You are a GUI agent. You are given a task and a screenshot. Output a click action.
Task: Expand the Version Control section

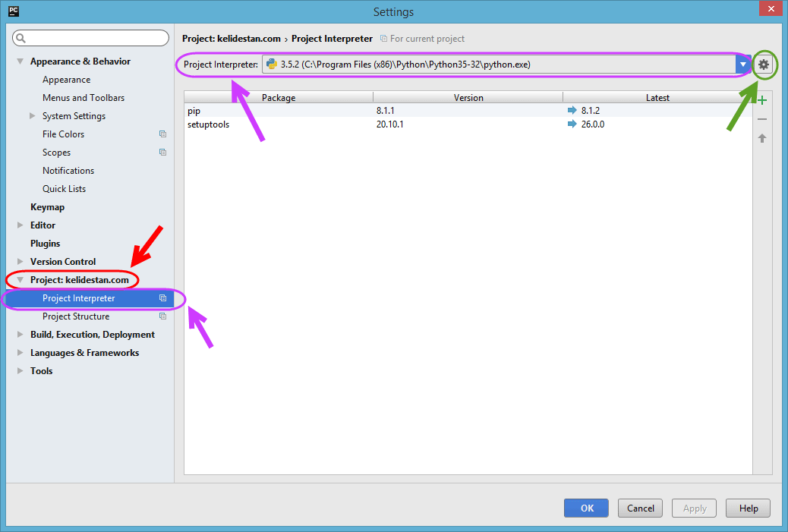point(20,262)
